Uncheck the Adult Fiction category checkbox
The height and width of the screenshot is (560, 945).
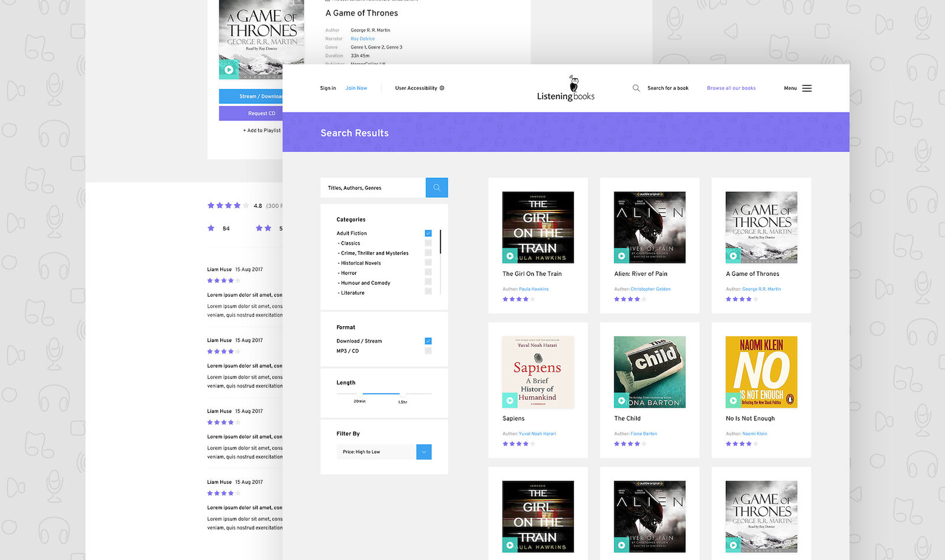pos(428,233)
